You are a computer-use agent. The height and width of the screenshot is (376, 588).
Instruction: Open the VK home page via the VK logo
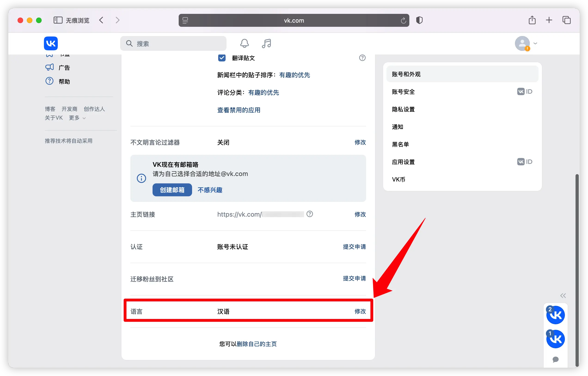click(x=51, y=43)
